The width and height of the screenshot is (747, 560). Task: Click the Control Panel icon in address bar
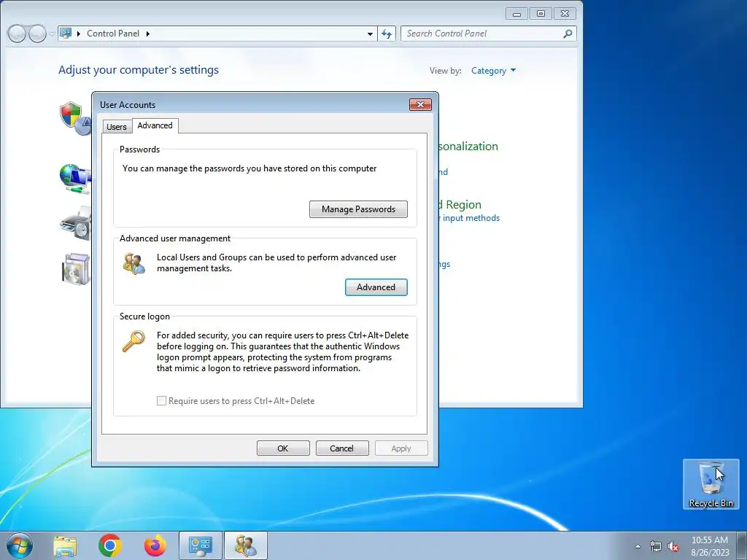click(x=66, y=34)
